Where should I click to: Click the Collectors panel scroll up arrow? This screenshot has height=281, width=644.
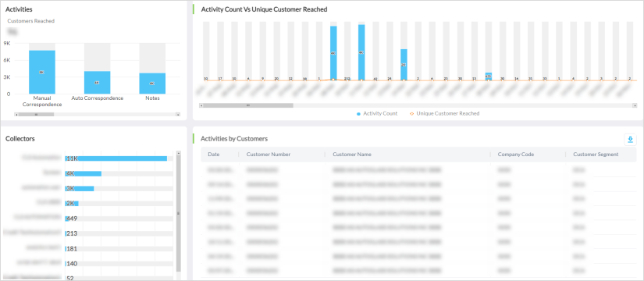[178, 153]
